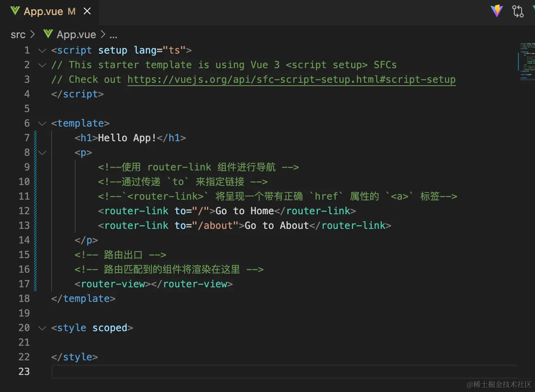Collapse the style scoped block at line 20
535x392 pixels.
tap(42, 328)
